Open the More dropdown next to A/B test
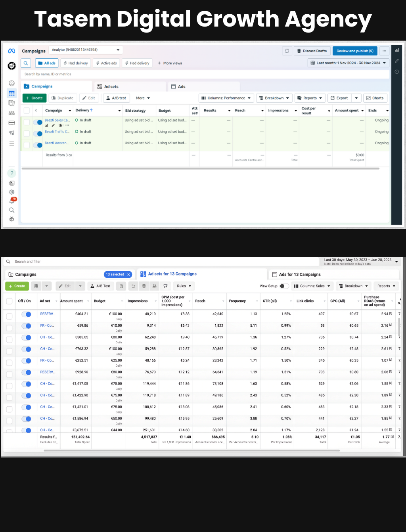Image resolution: width=406 pixels, height=532 pixels. pyautogui.click(x=143, y=98)
